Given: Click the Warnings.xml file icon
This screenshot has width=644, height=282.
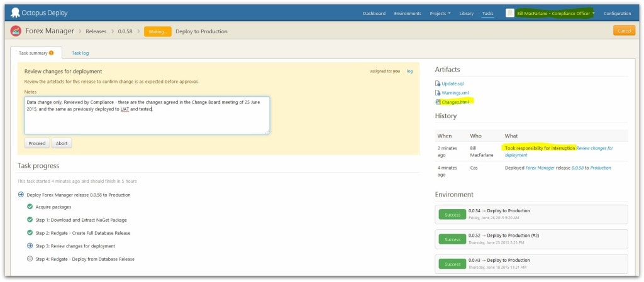Looking at the screenshot, I should (438, 93).
